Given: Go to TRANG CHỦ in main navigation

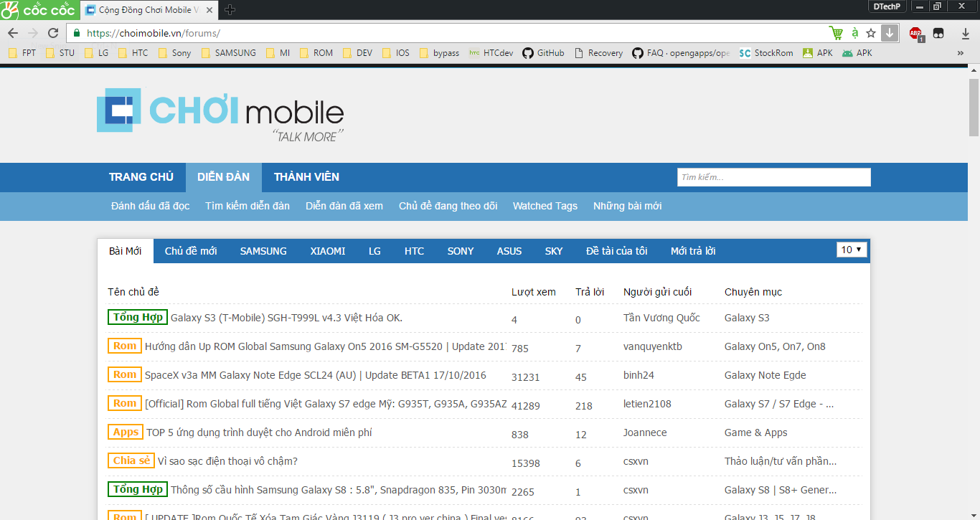Looking at the screenshot, I should tap(141, 177).
